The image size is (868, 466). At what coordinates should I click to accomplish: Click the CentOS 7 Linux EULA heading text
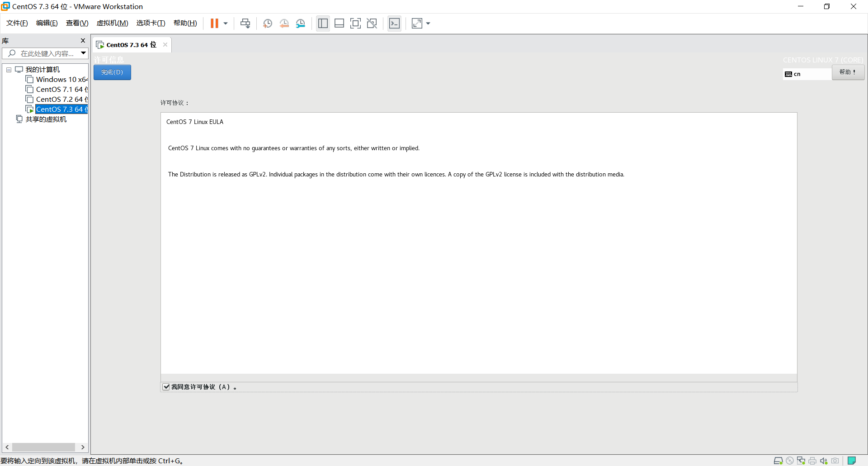(195, 122)
